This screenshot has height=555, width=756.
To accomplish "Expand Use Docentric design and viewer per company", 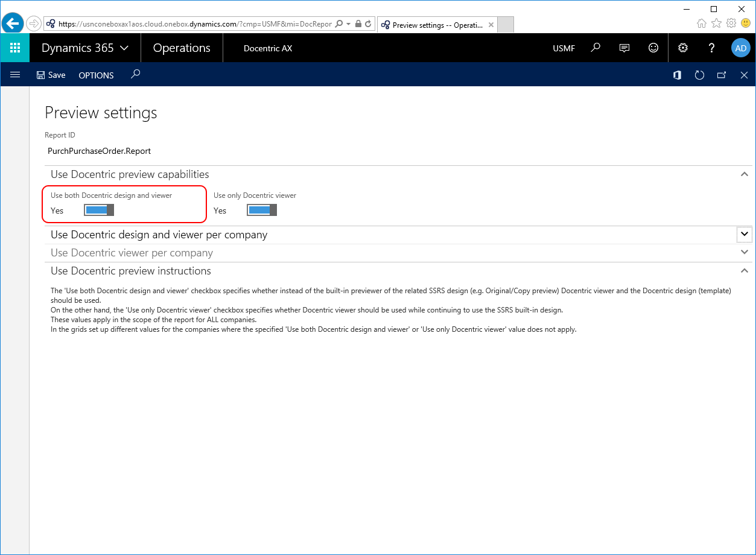I will [745, 234].
